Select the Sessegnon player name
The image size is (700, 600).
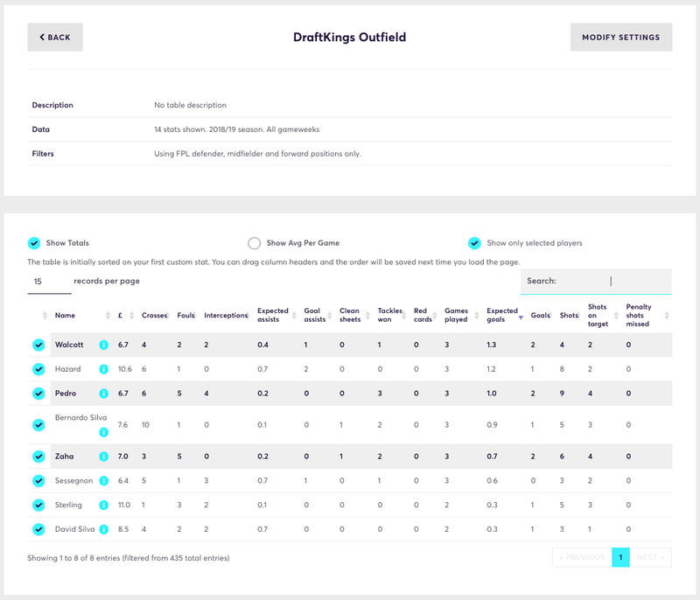pyautogui.click(x=73, y=480)
